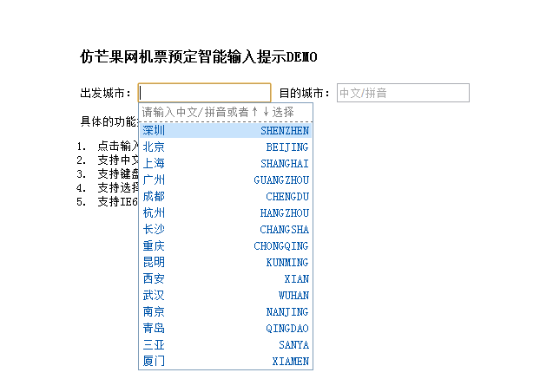Choose 成都 CHENGDU from suggestions

pos(226,197)
